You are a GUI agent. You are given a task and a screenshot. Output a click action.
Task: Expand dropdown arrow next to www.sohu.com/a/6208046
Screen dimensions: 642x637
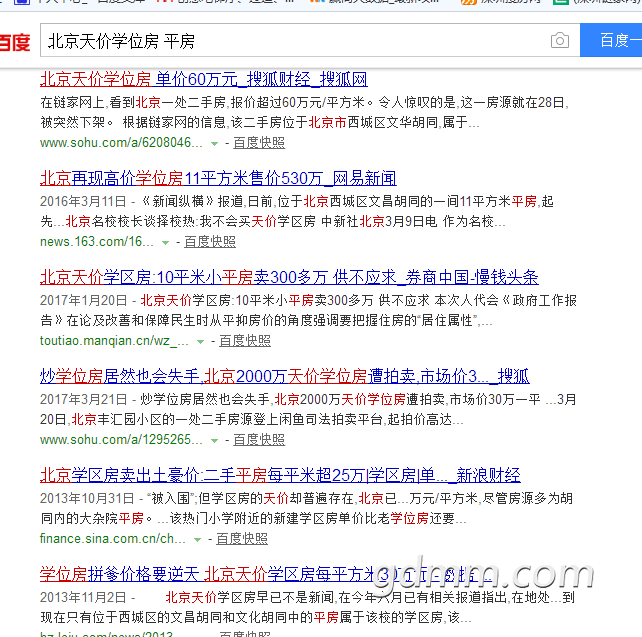[x=214, y=144]
